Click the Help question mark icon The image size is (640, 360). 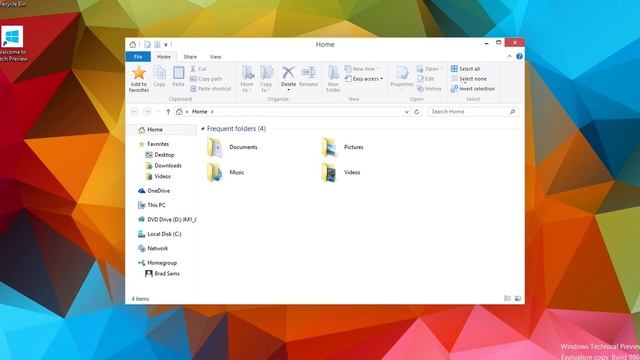click(x=519, y=56)
